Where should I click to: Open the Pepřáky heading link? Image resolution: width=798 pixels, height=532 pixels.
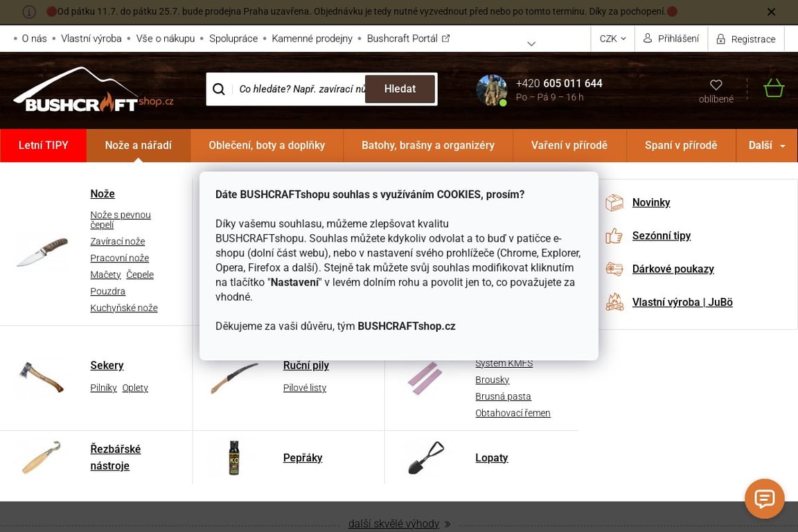tap(303, 458)
